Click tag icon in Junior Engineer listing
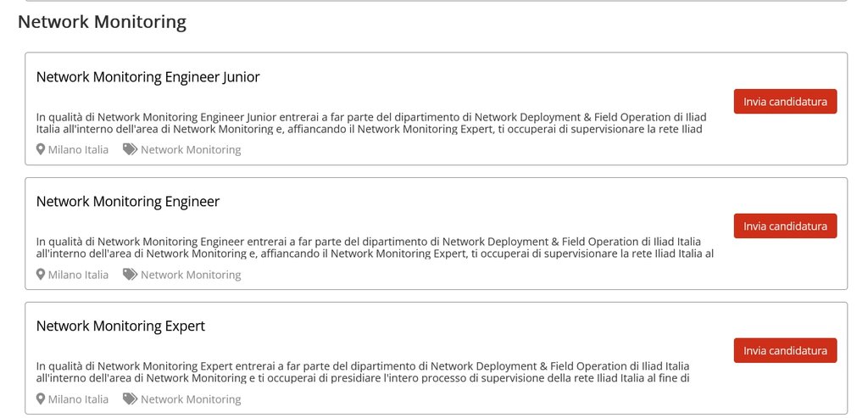 (130, 149)
